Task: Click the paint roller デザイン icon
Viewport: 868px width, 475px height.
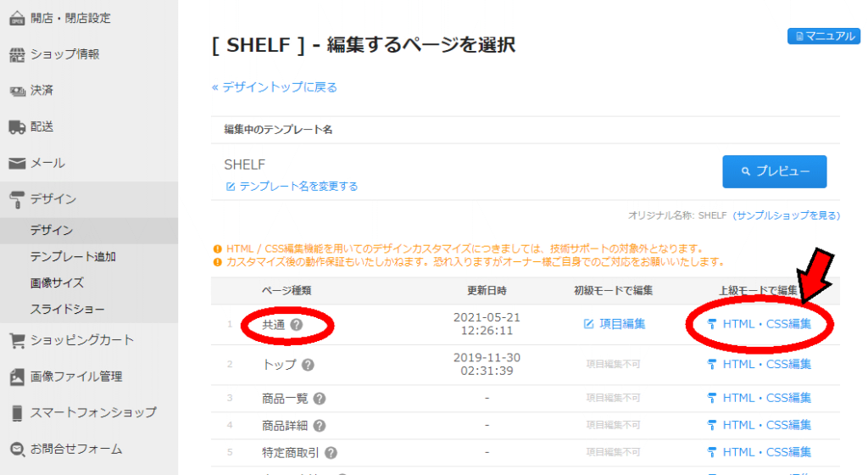Action: [17, 199]
